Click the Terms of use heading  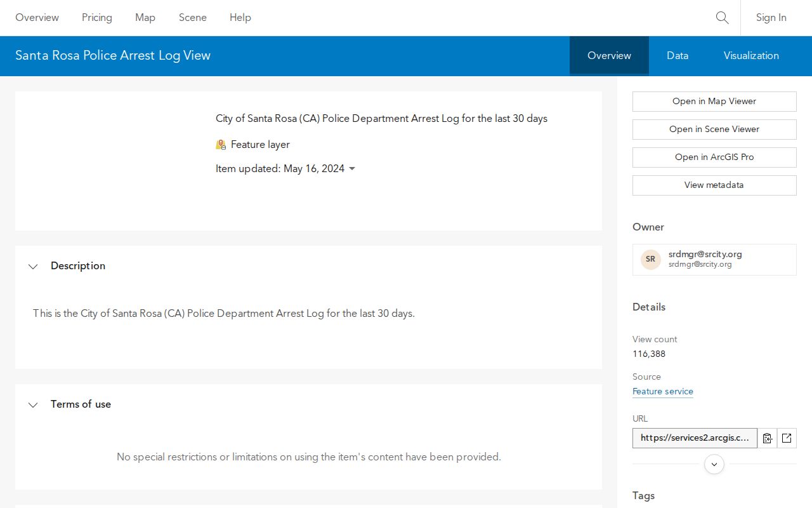coord(81,404)
